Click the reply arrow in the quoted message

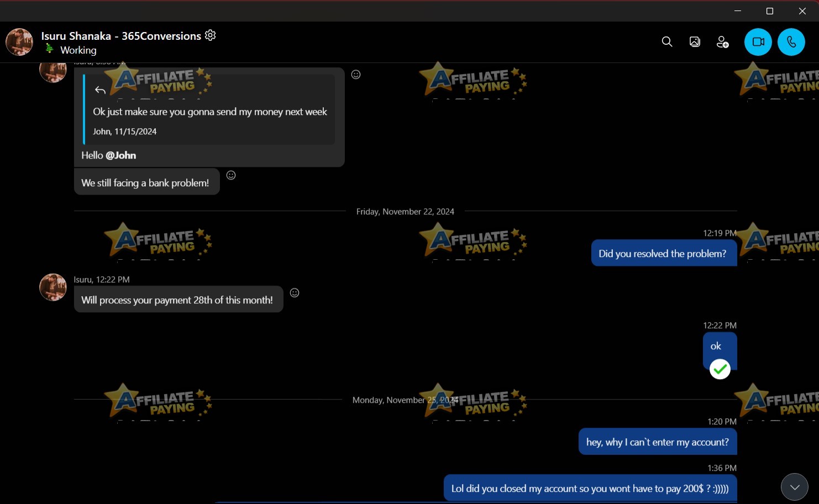(100, 90)
